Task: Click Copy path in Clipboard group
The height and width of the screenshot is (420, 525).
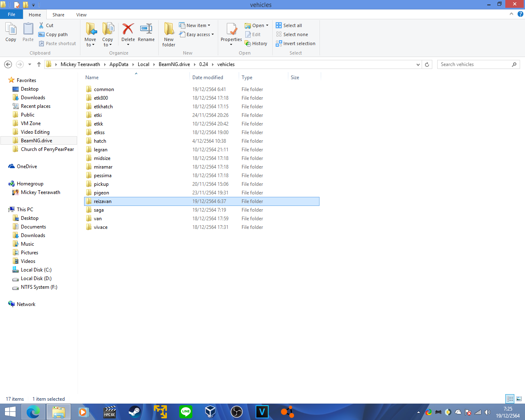Action: click(x=53, y=34)
